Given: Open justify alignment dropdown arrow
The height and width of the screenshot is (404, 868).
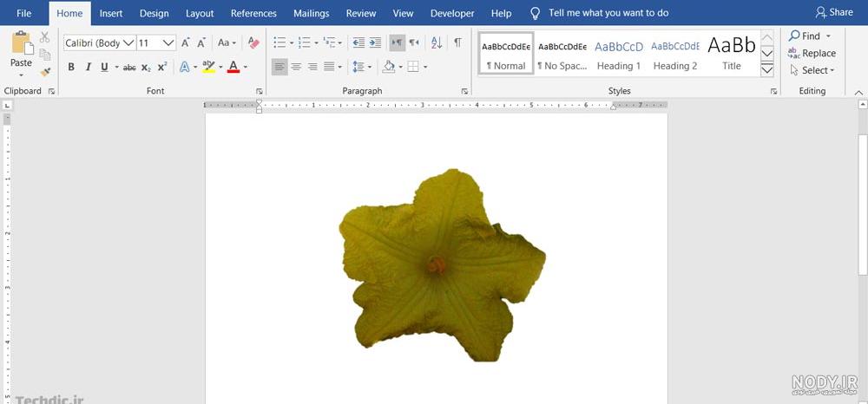Looking at the screenshot, I should click(x=340, y=68).
